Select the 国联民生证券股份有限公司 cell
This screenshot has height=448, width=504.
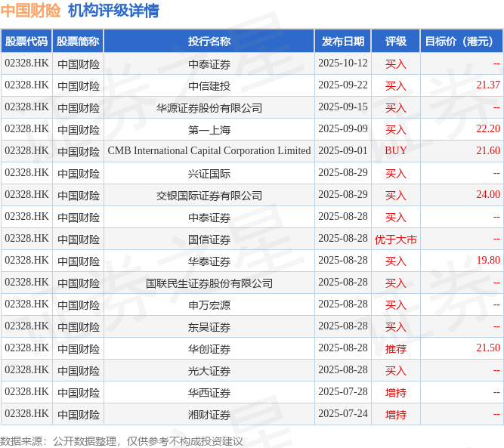(209, 283)
